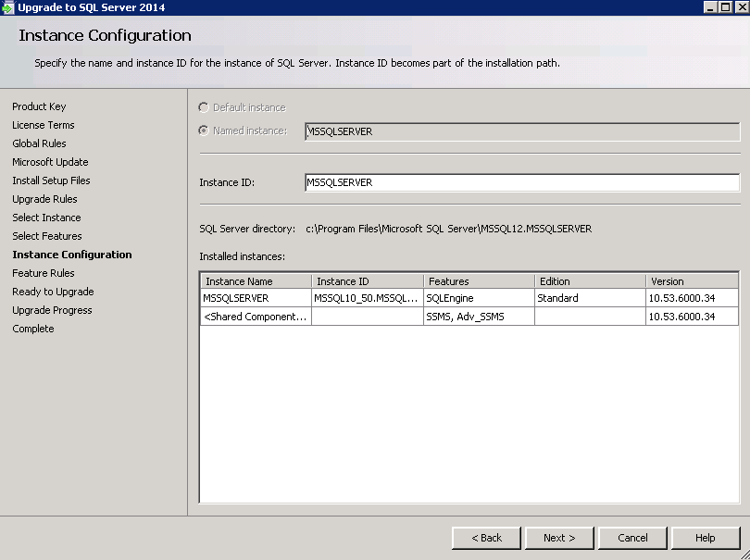Open the Microsoft Update step
Viewport: 750px width, 560px height.
(x=50, y=162)
